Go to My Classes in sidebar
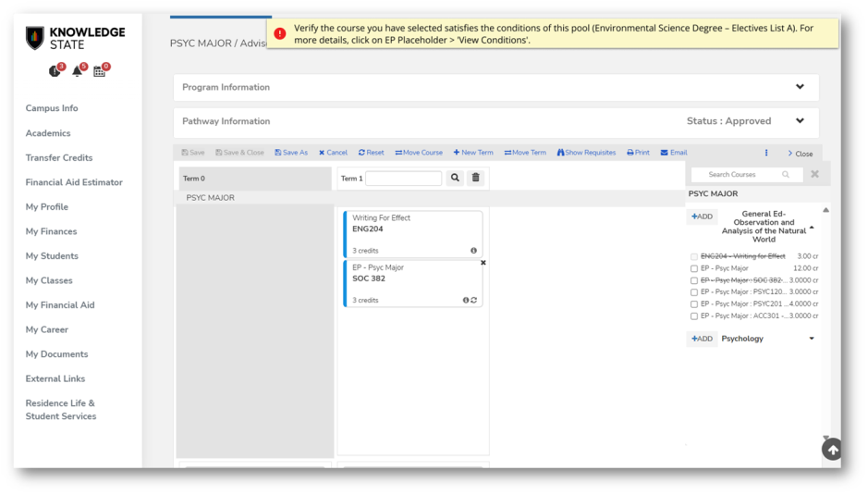The height and width of the screenshot is (495, 868). (49, 280)
